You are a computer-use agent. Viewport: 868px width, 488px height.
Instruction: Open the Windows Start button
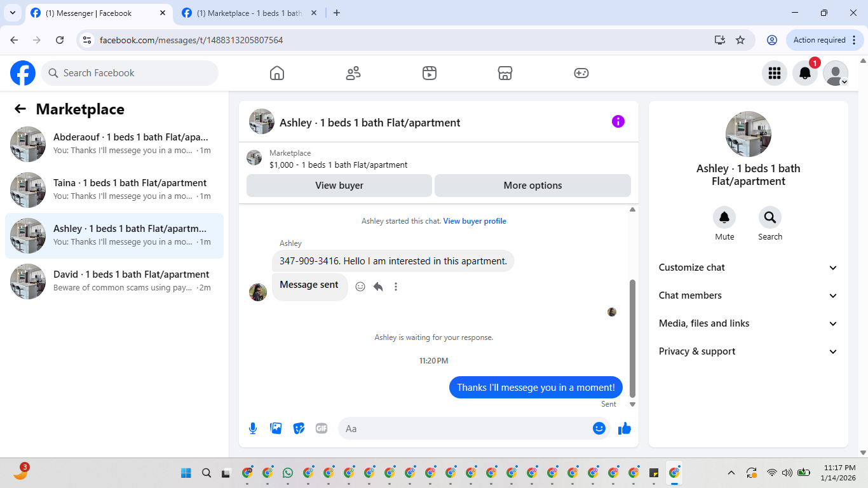tap(186, 473)
